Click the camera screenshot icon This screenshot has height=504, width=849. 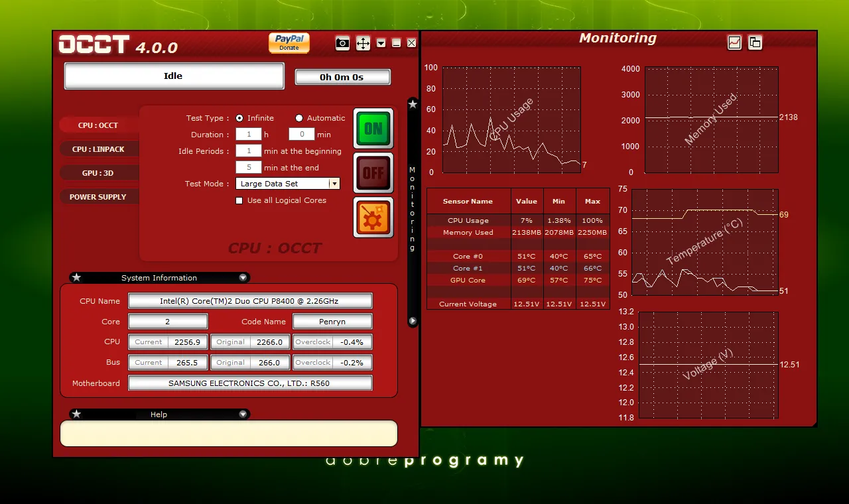point(342,44)
